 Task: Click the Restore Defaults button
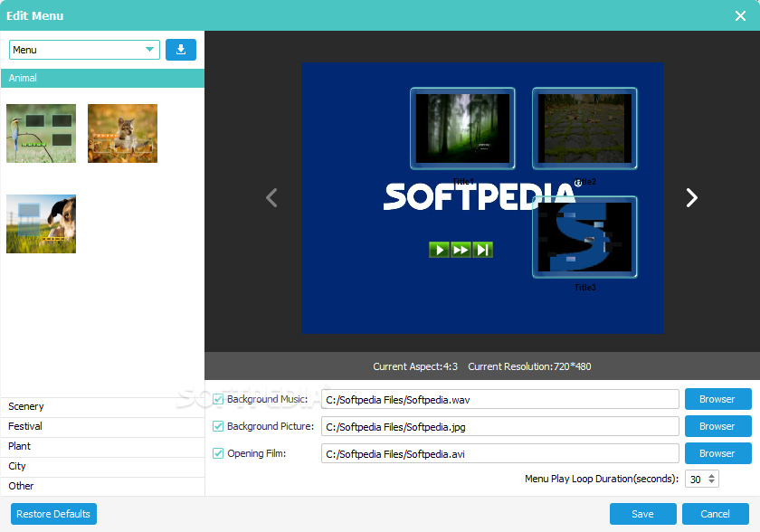(x=53, y=514)
